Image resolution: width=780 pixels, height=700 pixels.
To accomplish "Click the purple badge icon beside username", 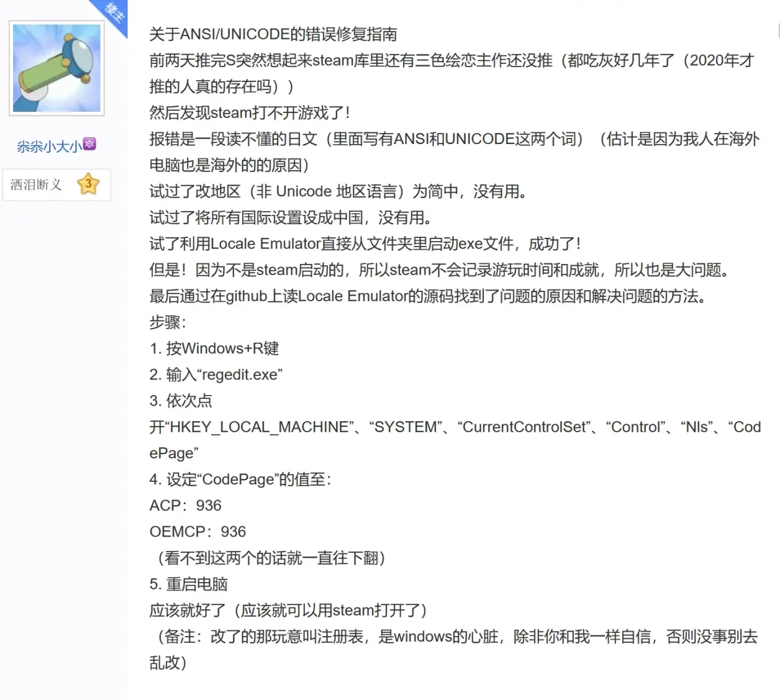I will pyautogui.click(x=89, y=144).
